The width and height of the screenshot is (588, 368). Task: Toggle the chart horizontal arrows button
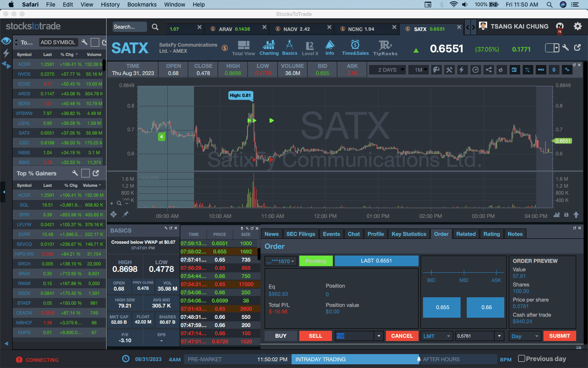pos(567,70)
